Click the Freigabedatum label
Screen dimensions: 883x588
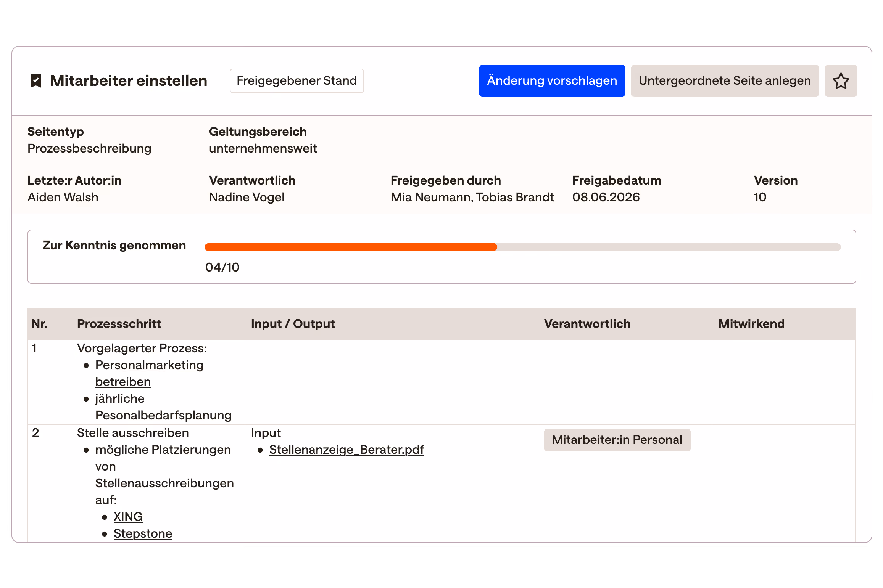[x=617, y=180]
